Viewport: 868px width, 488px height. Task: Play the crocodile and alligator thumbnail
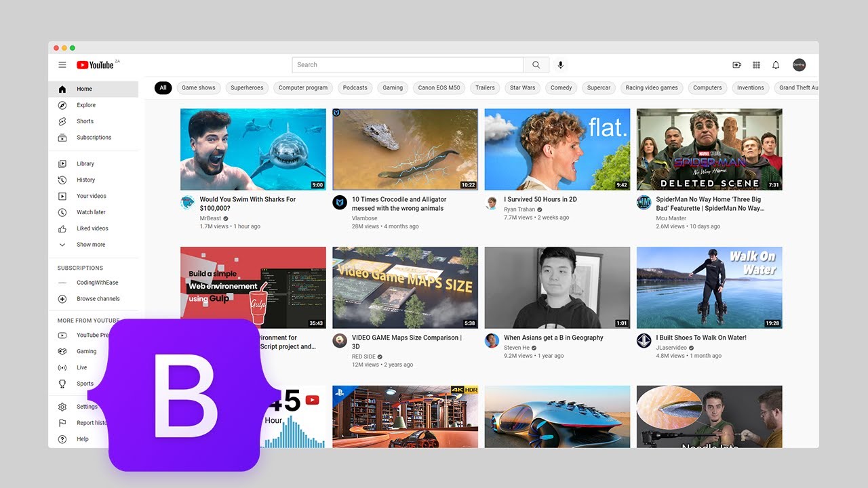point(406,149)
